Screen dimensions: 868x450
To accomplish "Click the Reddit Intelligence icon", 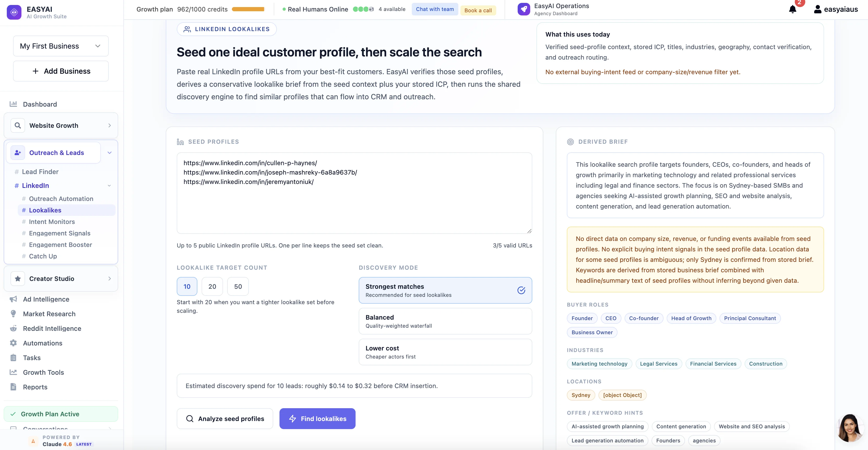I will coord(13,328).
